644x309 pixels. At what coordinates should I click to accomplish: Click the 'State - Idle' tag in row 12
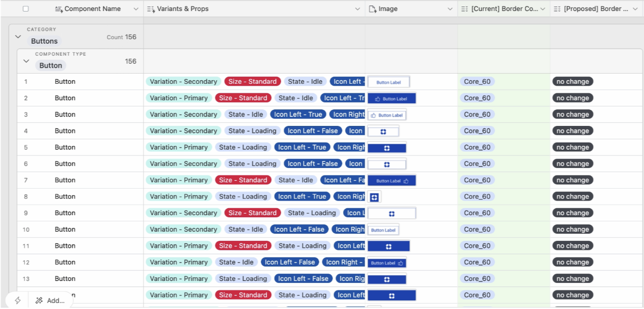tap(237, 262)
